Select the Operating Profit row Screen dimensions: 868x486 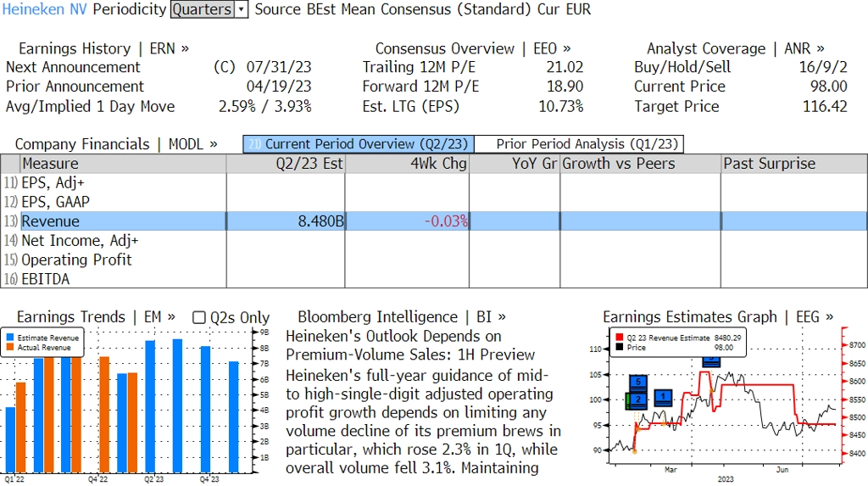tap(433, 260)
